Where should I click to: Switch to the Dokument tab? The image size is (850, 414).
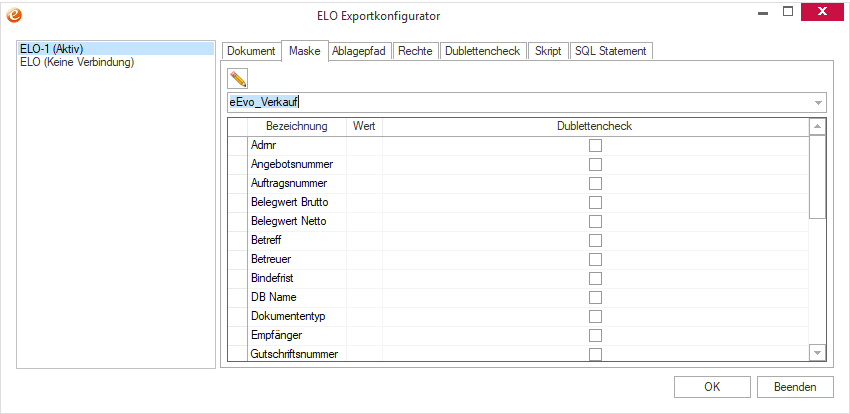pyautogui.click(x=251, y=51)
